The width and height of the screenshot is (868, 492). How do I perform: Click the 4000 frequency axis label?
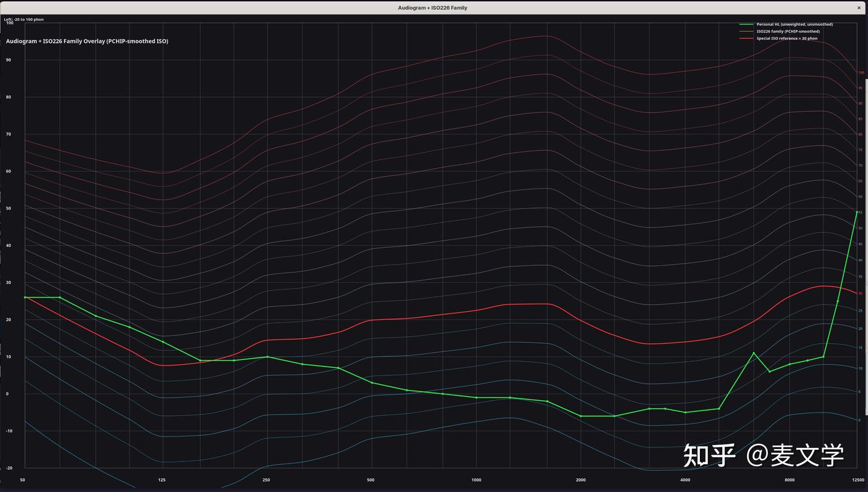(x=685, y=480)
